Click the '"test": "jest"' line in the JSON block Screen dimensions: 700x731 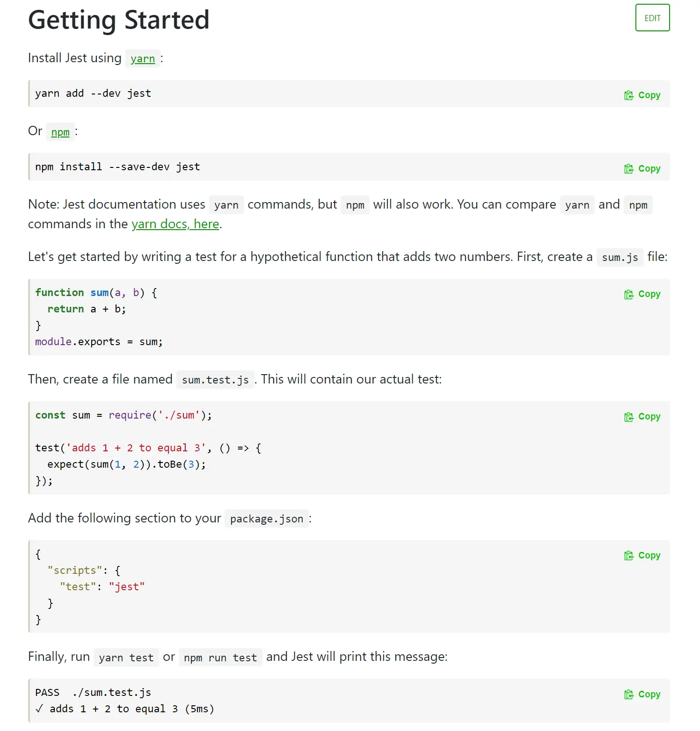pos(102,587)
